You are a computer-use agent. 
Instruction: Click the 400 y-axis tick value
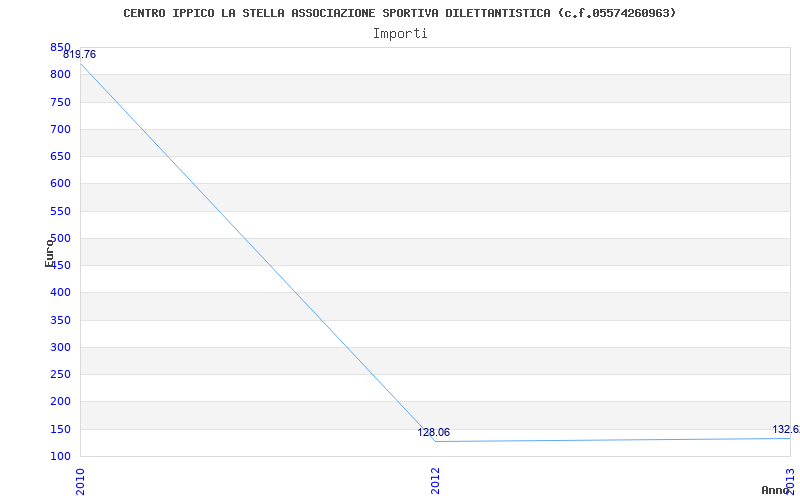[x=60, y=293]
